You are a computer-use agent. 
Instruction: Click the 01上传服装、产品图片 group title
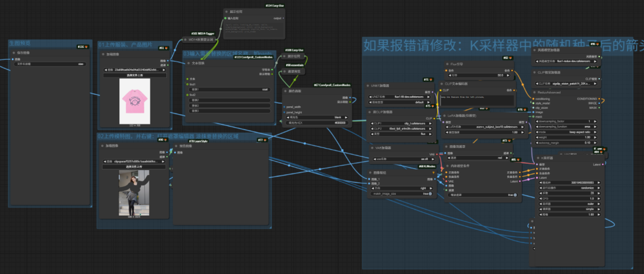[125, 44]
